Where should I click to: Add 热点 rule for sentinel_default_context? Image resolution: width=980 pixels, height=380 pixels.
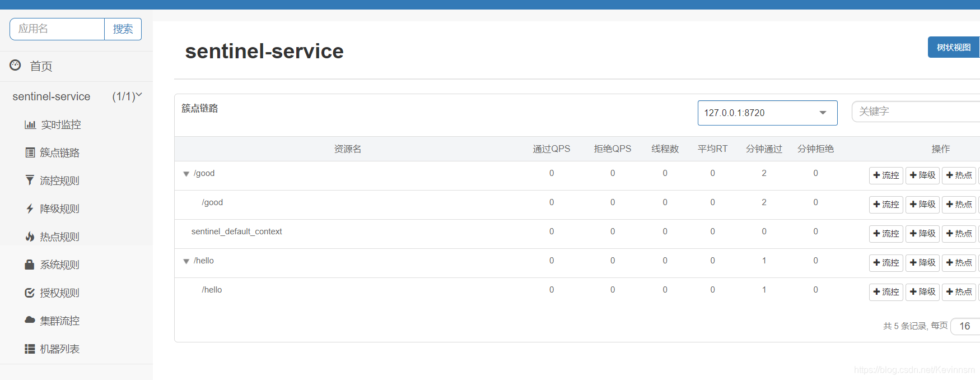[x=959, y=234]
